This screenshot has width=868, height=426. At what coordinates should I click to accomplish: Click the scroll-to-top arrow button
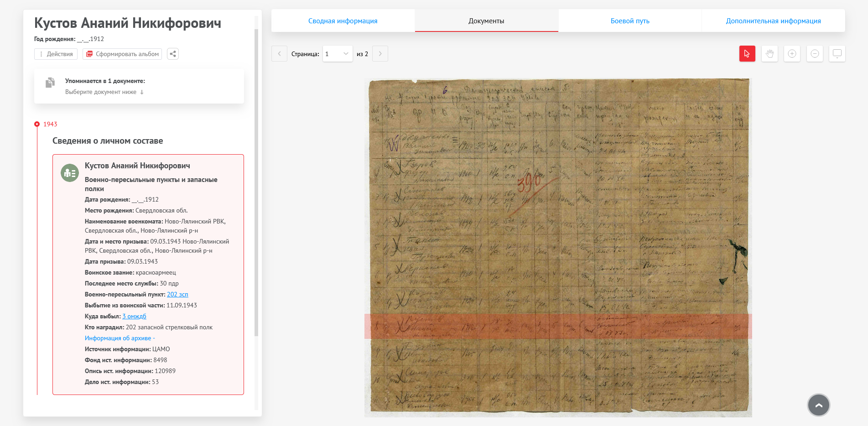point(819,405)
